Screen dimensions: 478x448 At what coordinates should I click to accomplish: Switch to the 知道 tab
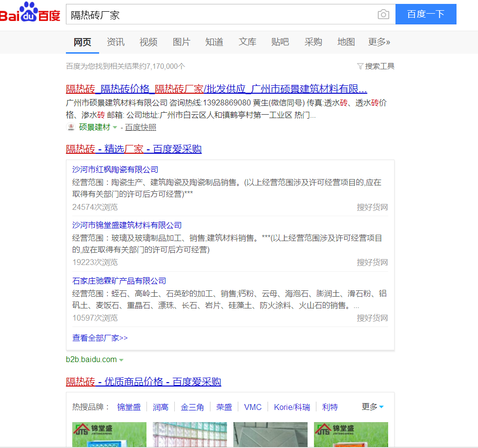pos(214,42)
